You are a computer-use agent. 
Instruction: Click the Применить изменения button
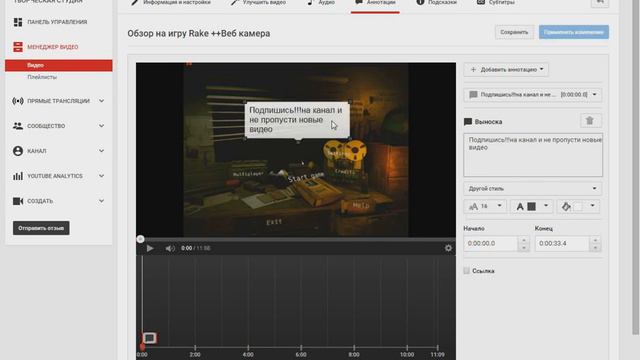click(x=573, y=32)
